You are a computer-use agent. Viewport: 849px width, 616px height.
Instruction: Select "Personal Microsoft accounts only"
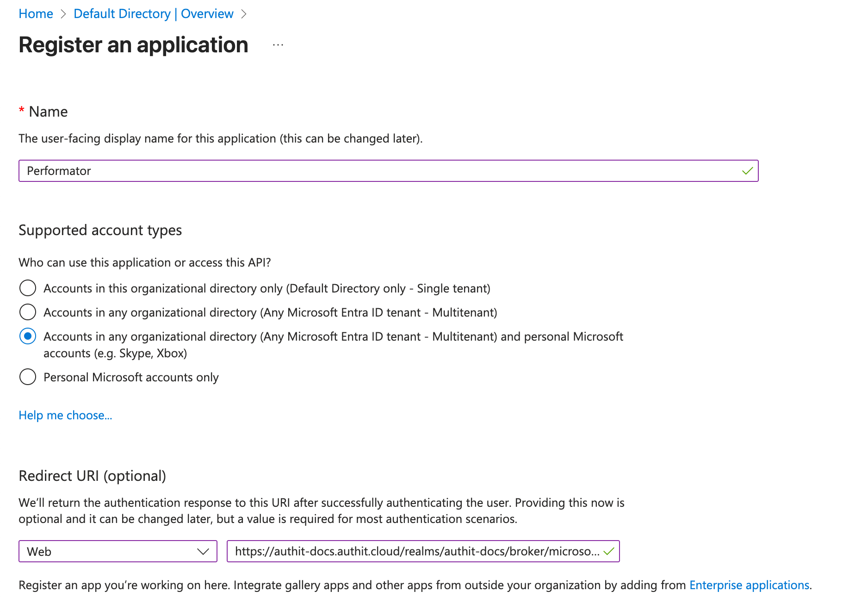click(x=27, y=377)
